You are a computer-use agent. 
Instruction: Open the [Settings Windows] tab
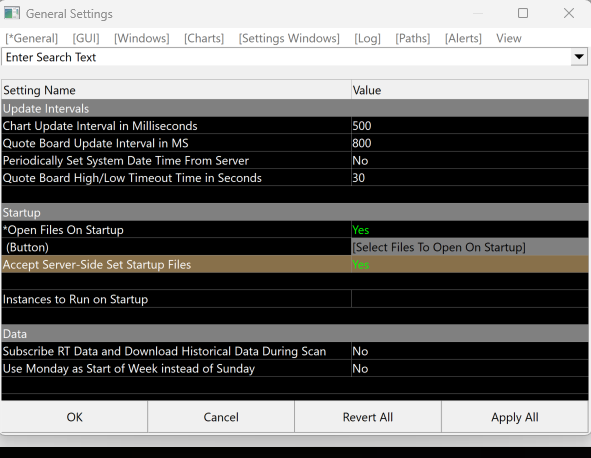point(289,38)
